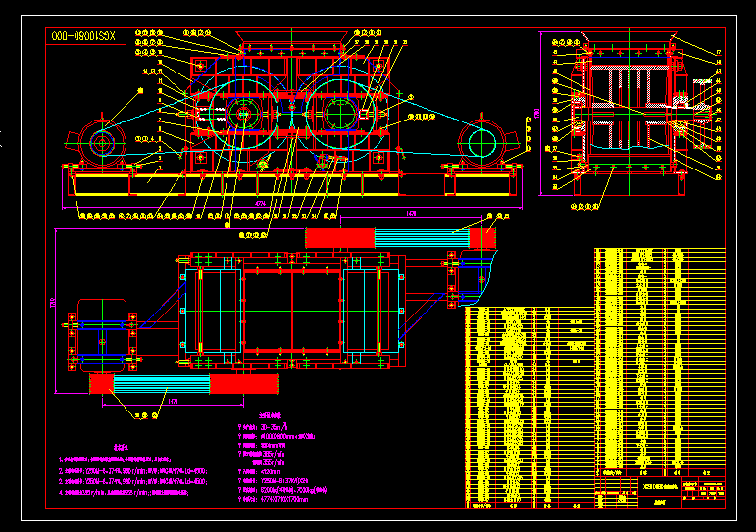Click the right roller center in front elevation
Image resolution: width=756 pixels, height=532 pixels.
click(x=340, y=115)
